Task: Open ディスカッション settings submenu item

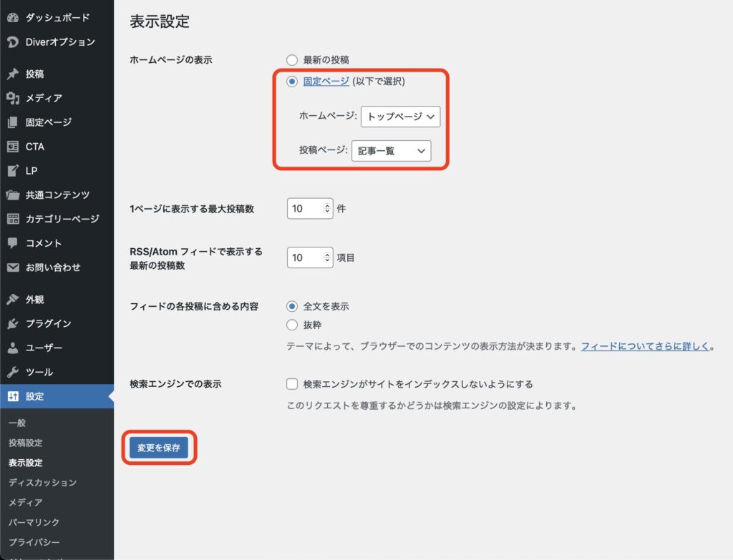Action: tap(42, 483)
